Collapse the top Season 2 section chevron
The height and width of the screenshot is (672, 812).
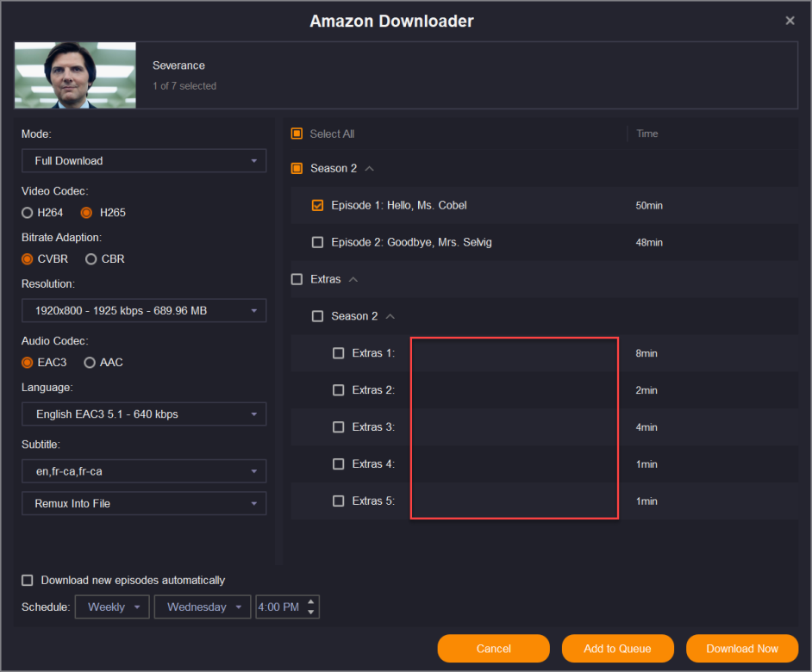(x=370, y=169)
